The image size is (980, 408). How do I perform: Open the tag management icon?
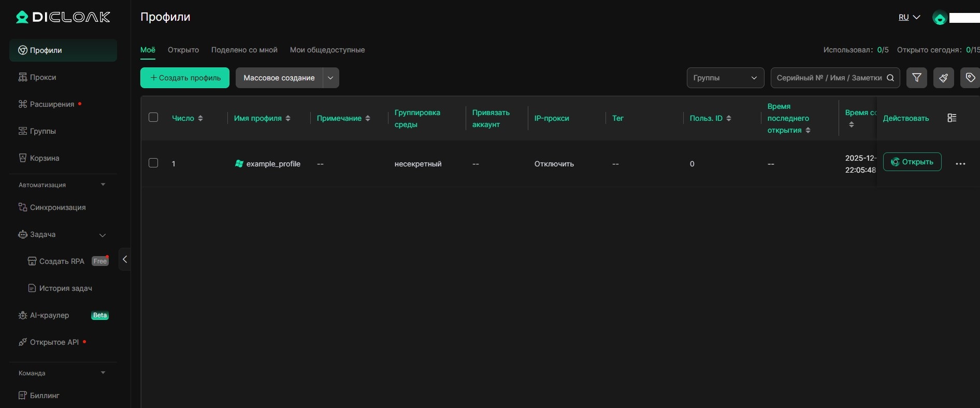point(970,78)
